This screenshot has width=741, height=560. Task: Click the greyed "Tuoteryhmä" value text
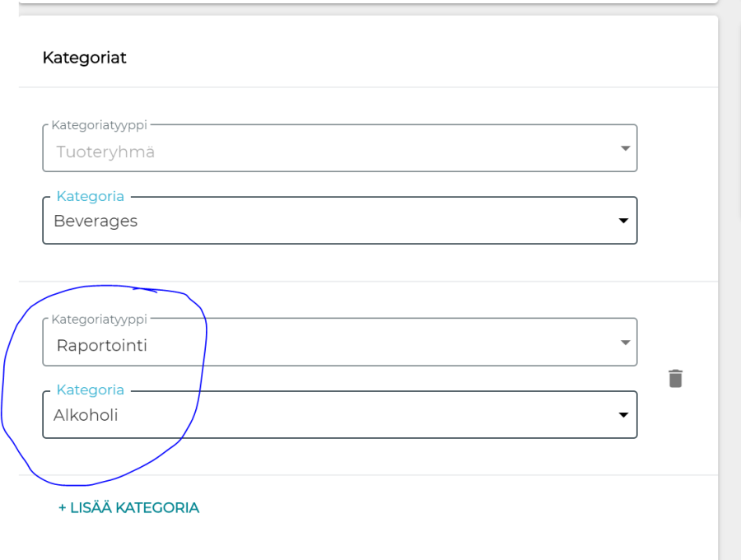click(x=105, y=152)
